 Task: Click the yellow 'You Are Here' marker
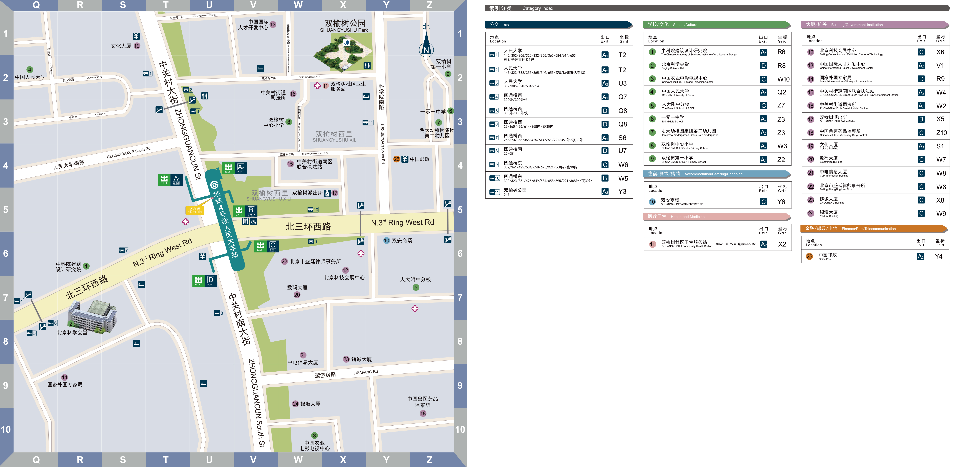click(195, 210)
